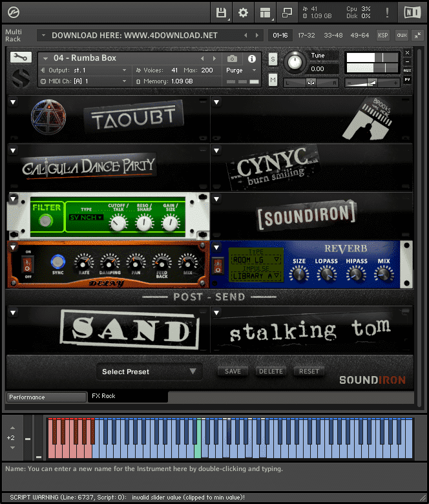Go to the next multi arrow in the Multi Rack bar
Viewport: 429px width, 504px height.
256,36
